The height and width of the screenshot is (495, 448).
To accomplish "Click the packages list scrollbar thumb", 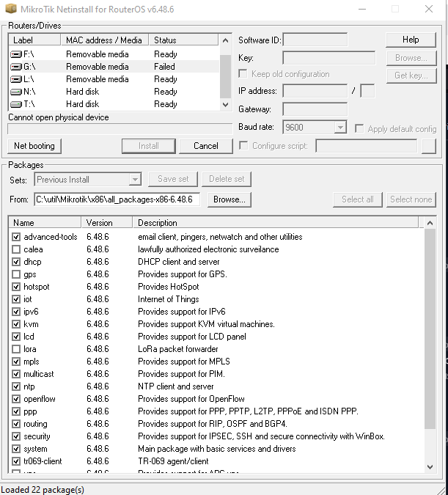I will (x=430, y=329).
